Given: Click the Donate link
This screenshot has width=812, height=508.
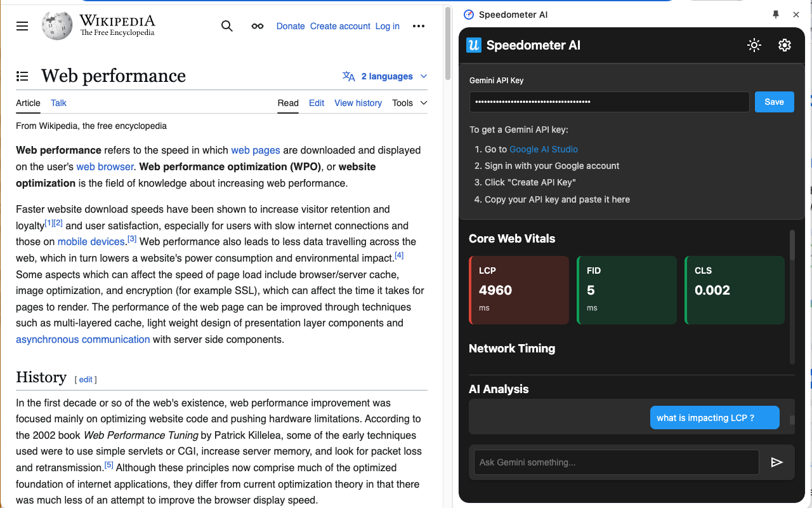Looking at the screenshot, I should point(291,26).
